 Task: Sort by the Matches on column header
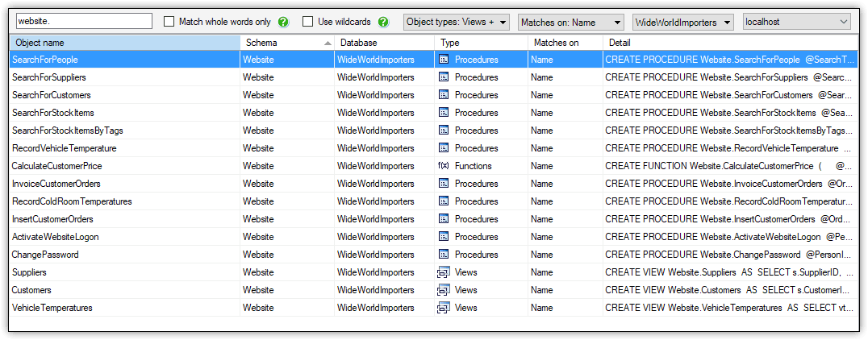coord(565,43)
